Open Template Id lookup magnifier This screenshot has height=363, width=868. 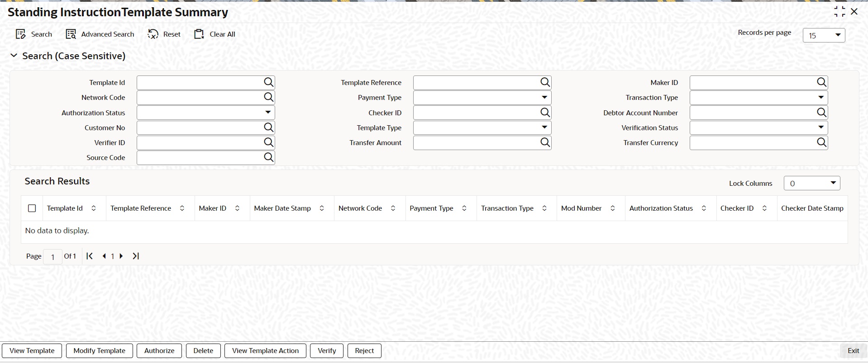269,82
